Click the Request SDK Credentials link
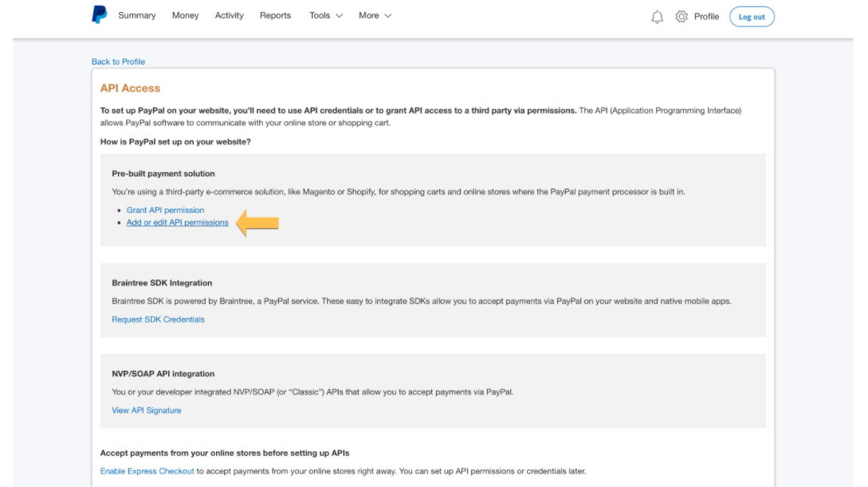 158,320
